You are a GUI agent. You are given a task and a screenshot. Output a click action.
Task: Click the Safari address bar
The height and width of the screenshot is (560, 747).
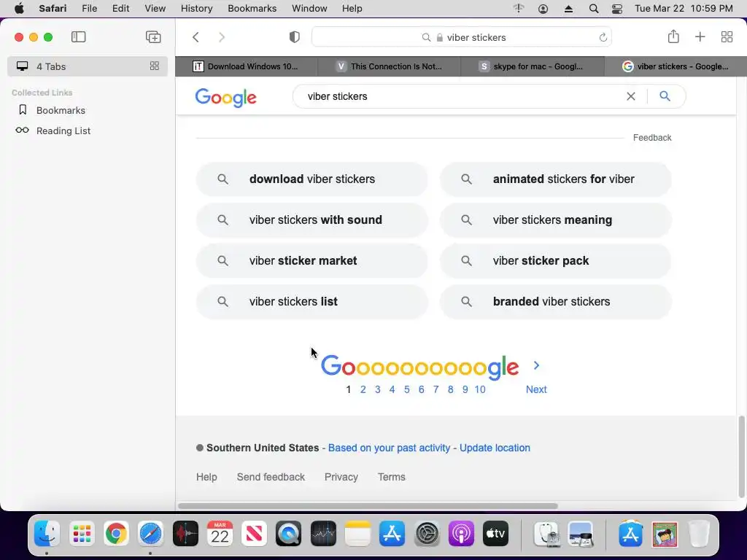[x=462, y=37]
